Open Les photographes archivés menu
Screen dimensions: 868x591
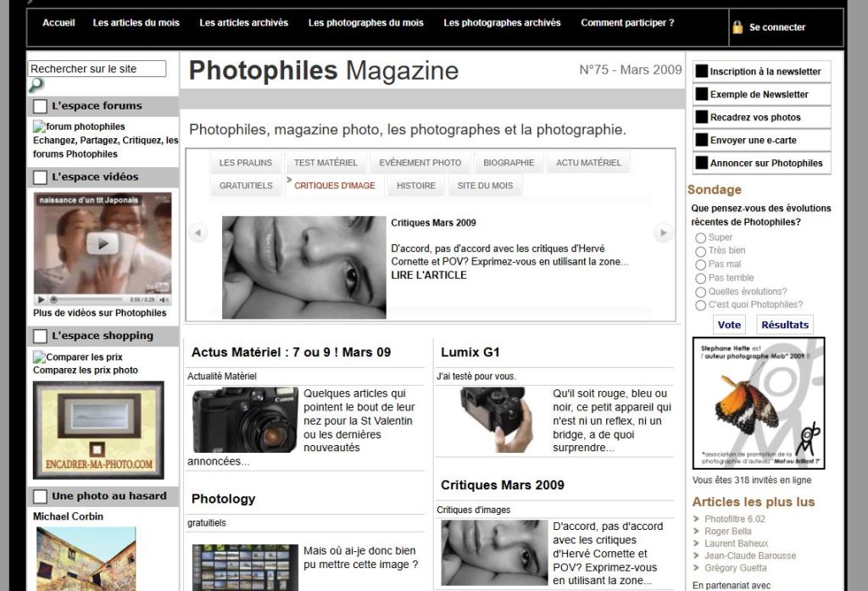[502, 23]
